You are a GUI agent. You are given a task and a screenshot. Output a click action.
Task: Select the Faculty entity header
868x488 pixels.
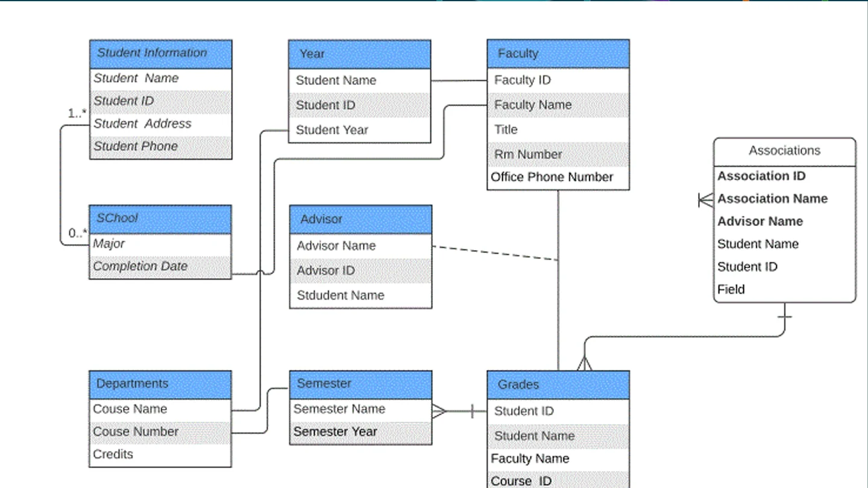[558, 54]
